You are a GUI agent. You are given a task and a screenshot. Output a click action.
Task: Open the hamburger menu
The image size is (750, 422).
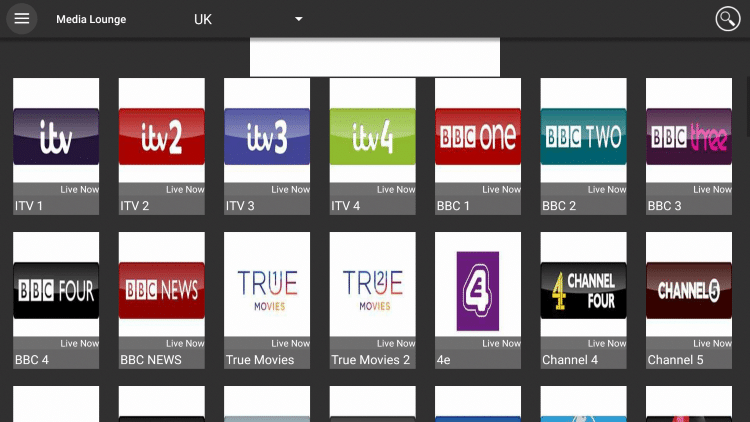click(x=22, y=19)
